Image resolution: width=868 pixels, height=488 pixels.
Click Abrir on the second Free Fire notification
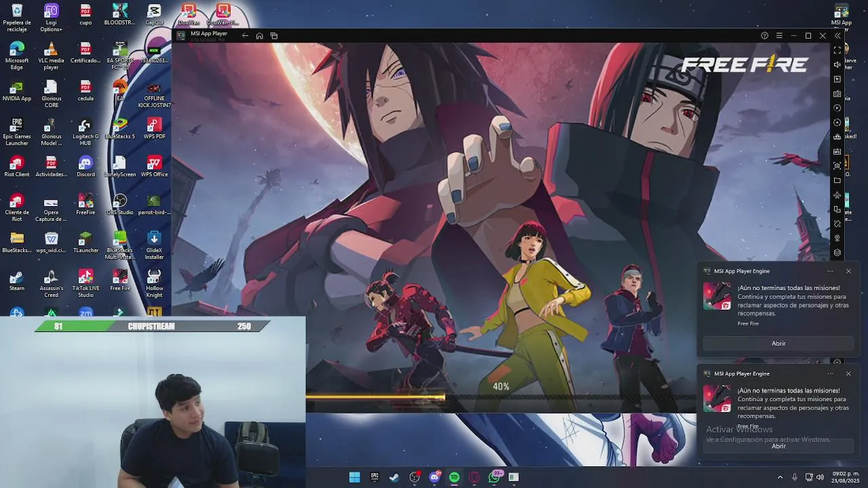point(778,446)
